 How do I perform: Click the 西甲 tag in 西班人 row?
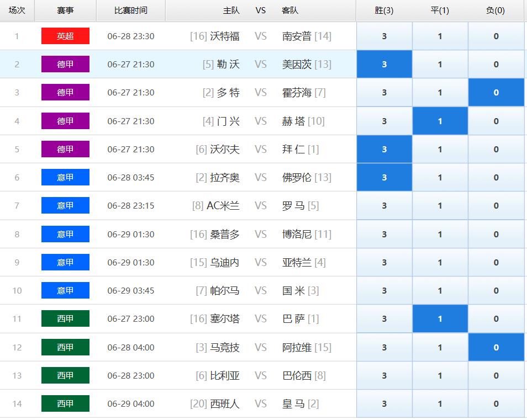[x=65, y=403]
